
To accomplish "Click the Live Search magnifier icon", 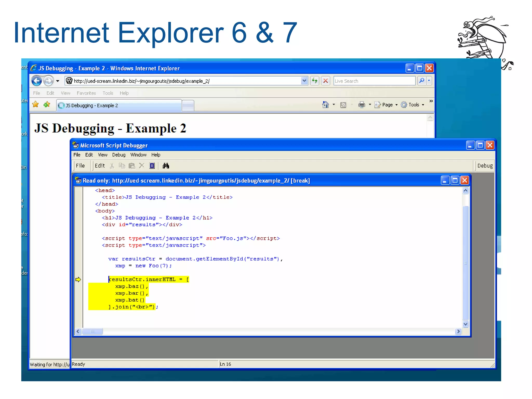I will (x=422, y=81).
